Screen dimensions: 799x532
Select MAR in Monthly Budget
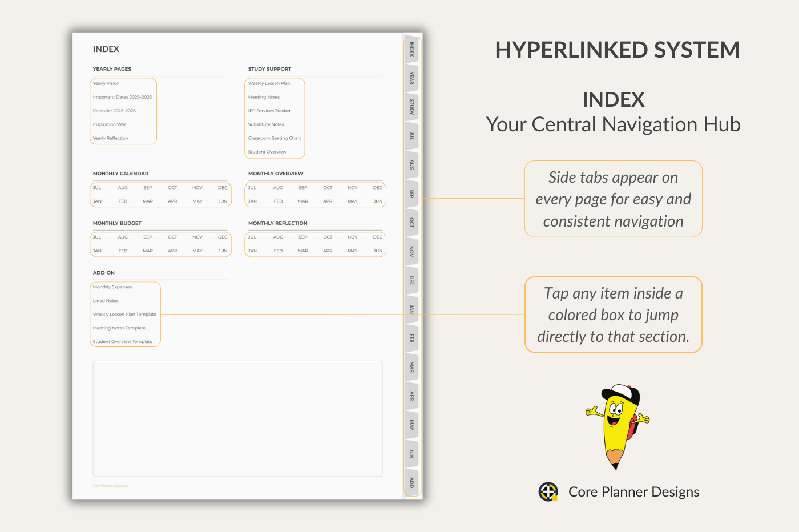(147, 251)
